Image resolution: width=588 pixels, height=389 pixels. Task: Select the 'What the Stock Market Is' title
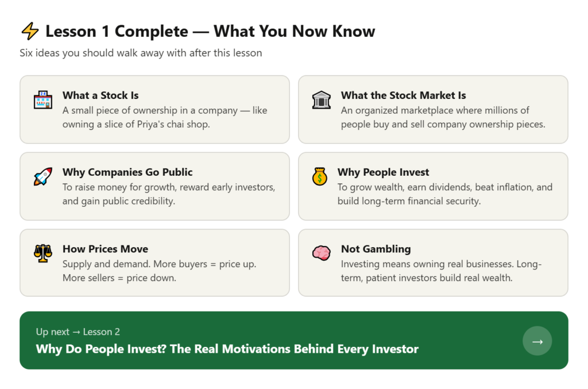(403, 95)
